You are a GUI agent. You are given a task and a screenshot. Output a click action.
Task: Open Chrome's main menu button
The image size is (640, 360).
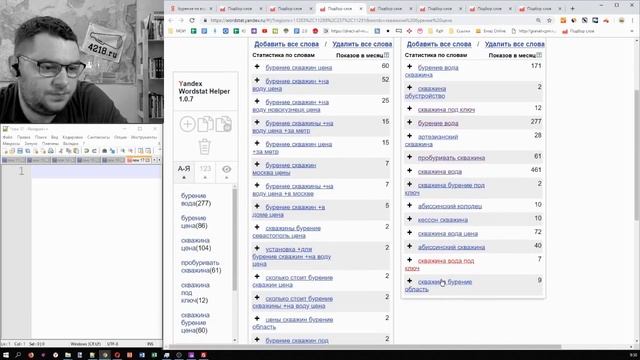[x=632, y=20]
